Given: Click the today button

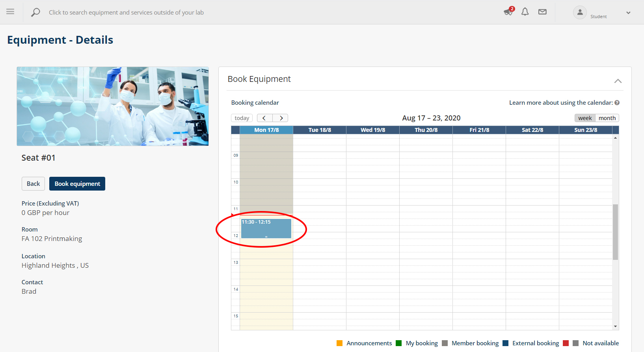Looking at the screenshot, I should 242,118.
